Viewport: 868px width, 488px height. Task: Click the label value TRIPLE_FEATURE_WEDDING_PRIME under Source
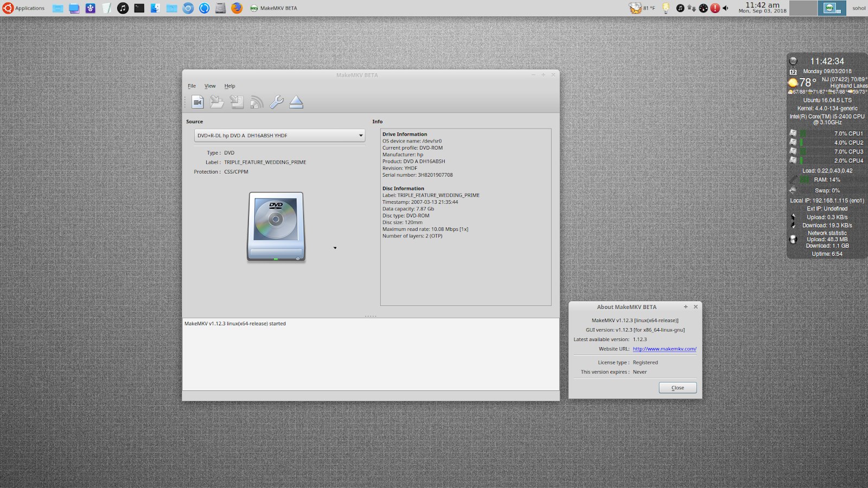coord(265,162)
